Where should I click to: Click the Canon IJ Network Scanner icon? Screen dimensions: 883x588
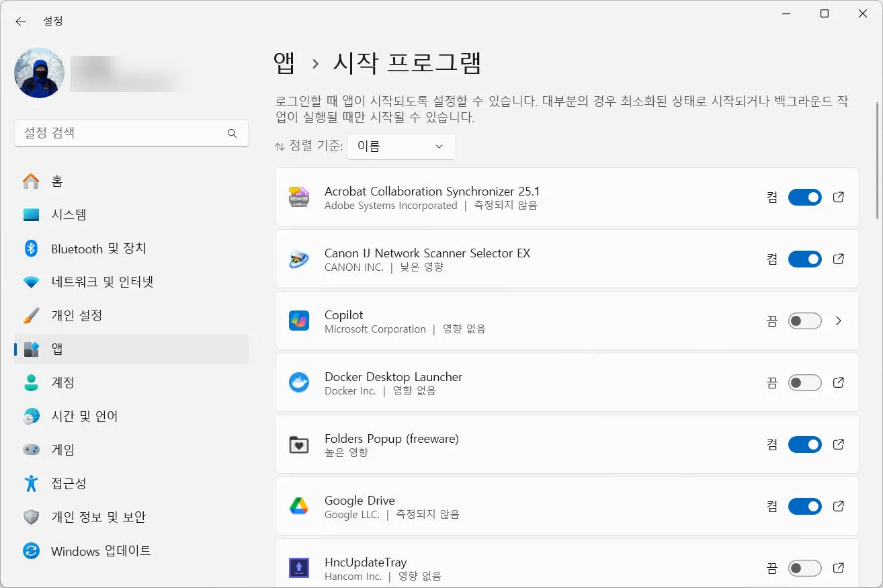tap(298, 259)
